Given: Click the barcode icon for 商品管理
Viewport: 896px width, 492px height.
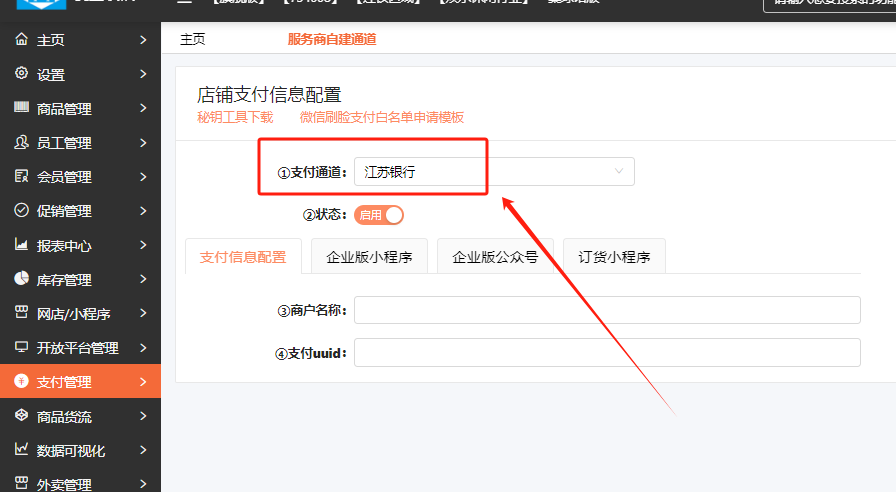Looking at the screenshot, I should click(21, 108).
